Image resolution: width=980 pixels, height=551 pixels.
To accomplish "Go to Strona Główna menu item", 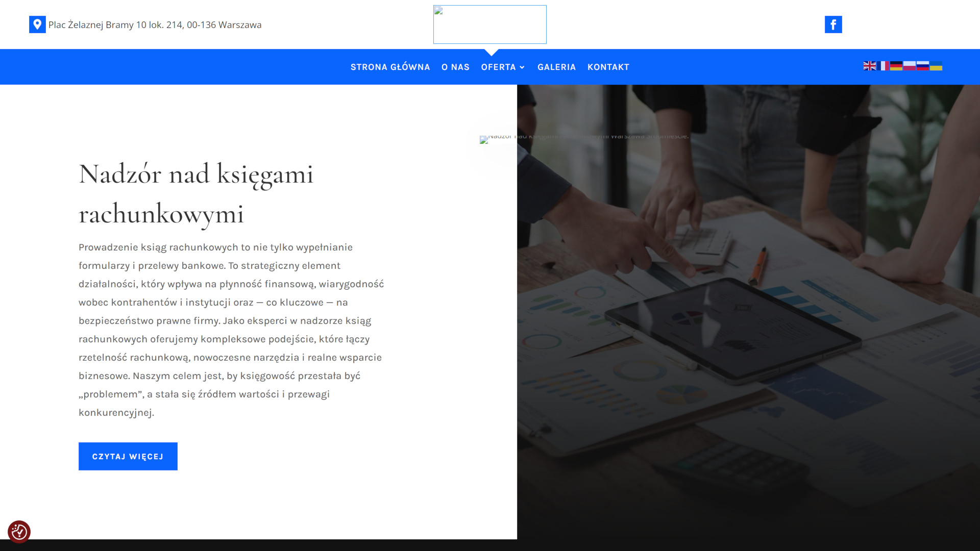I will (x=390, y=67).
